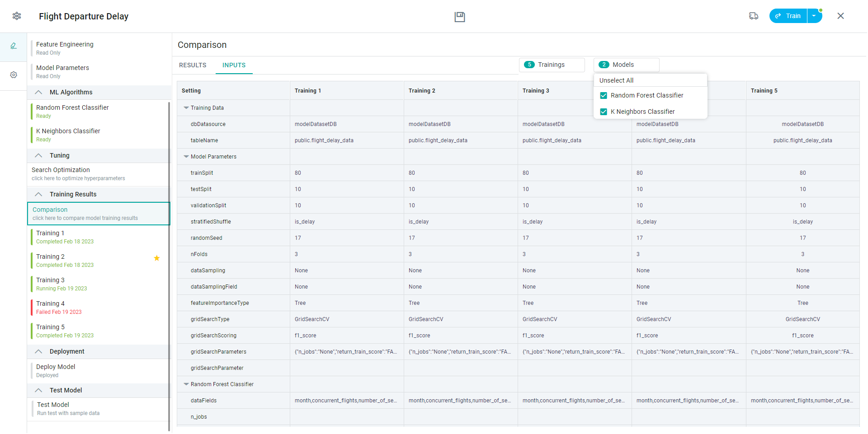
Task: Open the gear settings sidebar icon
Action: tap(14, 75)
